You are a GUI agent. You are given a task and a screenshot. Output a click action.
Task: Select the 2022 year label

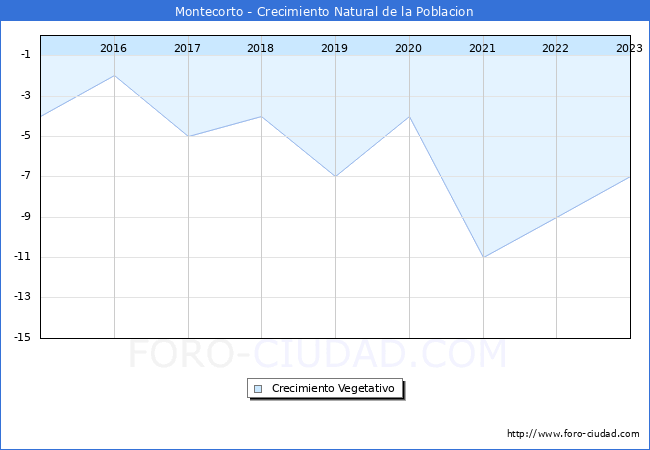(555, 48)
